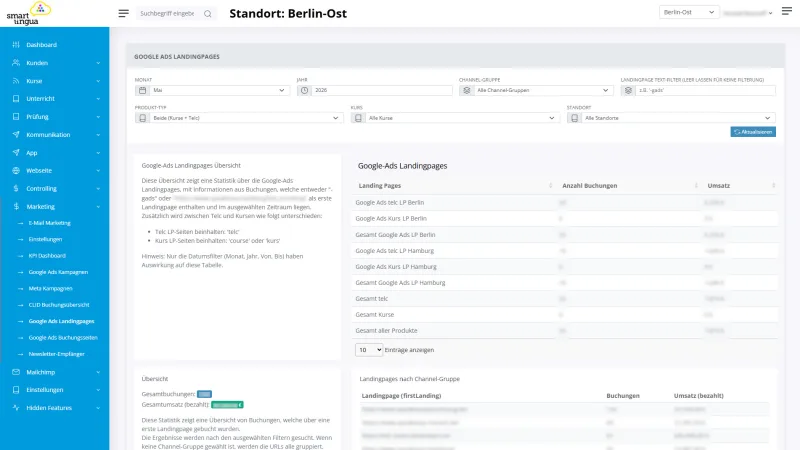Click the smart lingua logo
This screenshot has width=800, height=450.
[29, 14]
